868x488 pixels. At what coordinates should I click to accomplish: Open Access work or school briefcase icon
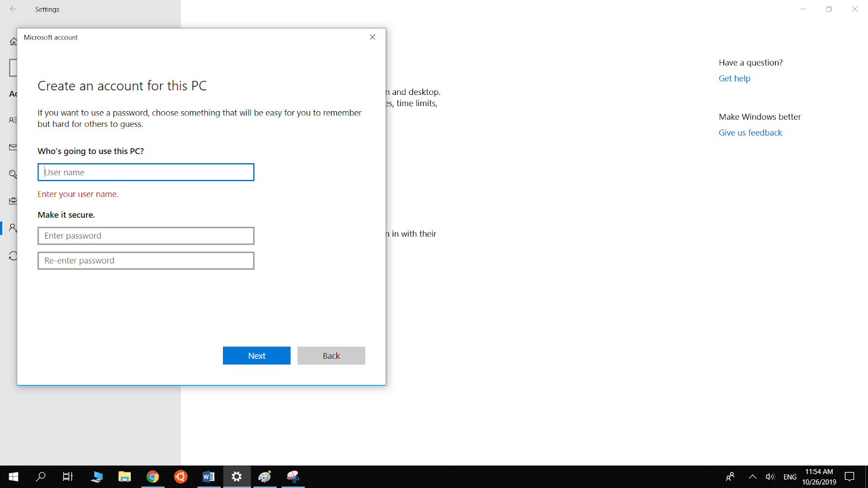(13, 201)
